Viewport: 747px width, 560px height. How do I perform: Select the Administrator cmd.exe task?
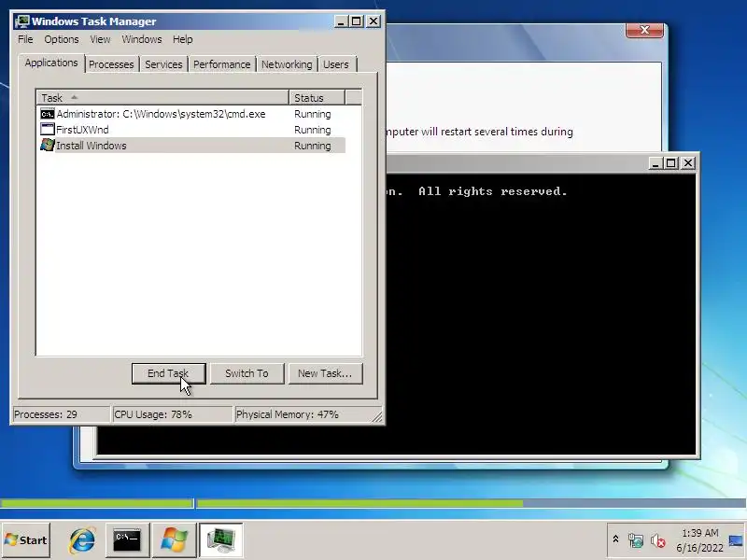click(192, 114)
